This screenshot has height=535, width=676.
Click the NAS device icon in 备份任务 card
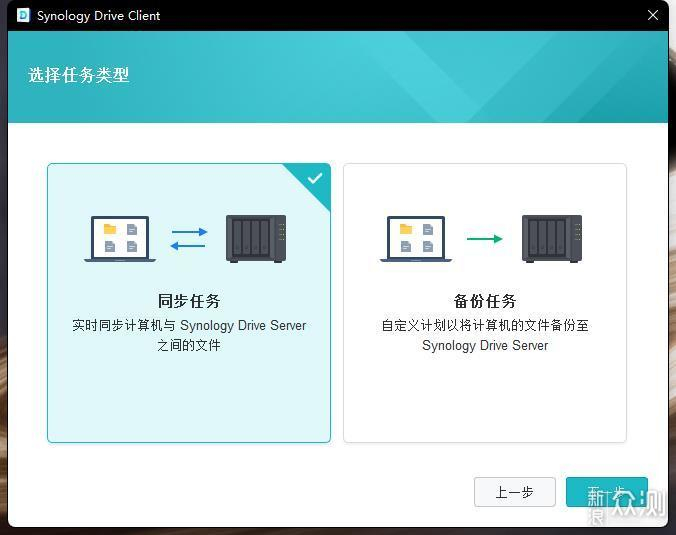[552, 239]
